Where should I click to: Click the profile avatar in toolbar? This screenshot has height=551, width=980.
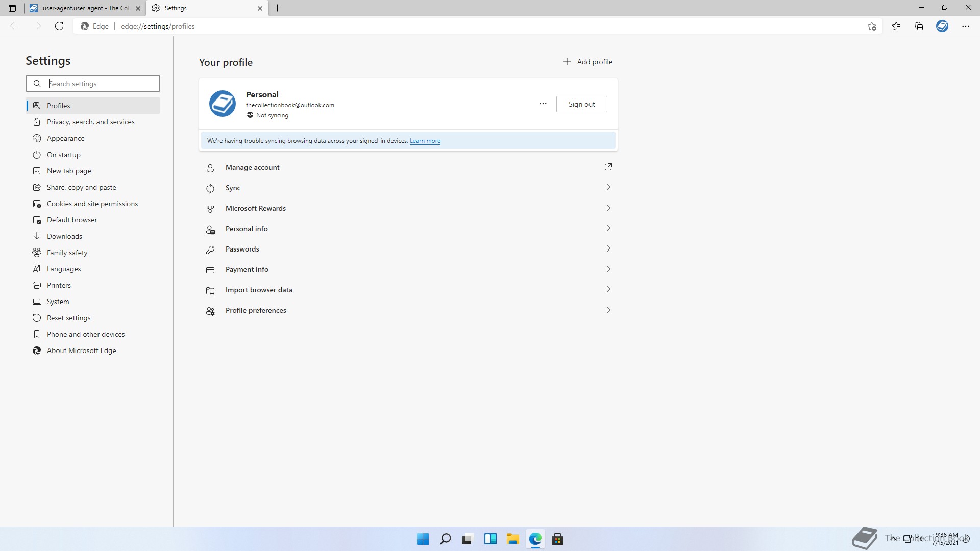coord(942,26)
